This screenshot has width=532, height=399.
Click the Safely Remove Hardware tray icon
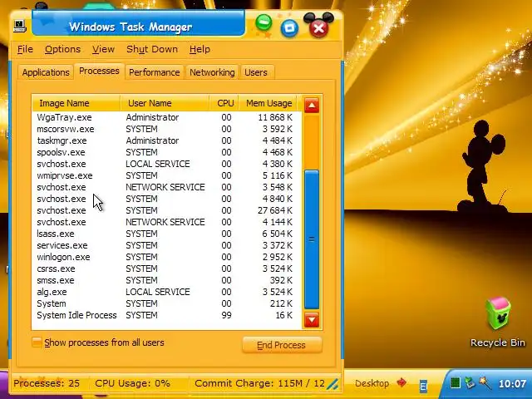coord(470,383)
